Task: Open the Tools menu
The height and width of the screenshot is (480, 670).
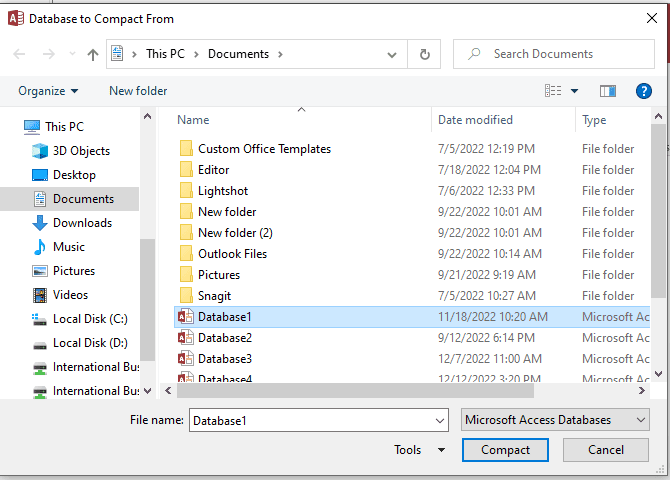Action: (419, 450)
